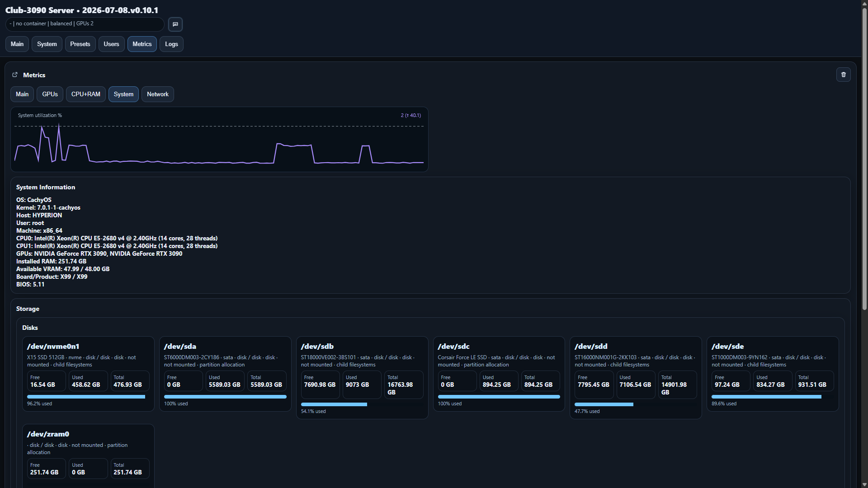Image resolution: width=868 pixels, height=488 pixels.
Task: Click the trash delete icon in Metrics panel
Action: pos(843,75)
